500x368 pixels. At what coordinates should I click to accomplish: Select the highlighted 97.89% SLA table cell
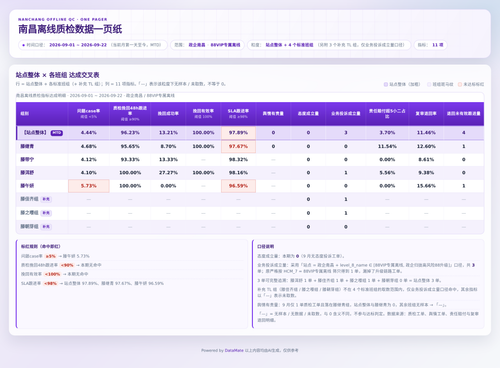(238, 133)
